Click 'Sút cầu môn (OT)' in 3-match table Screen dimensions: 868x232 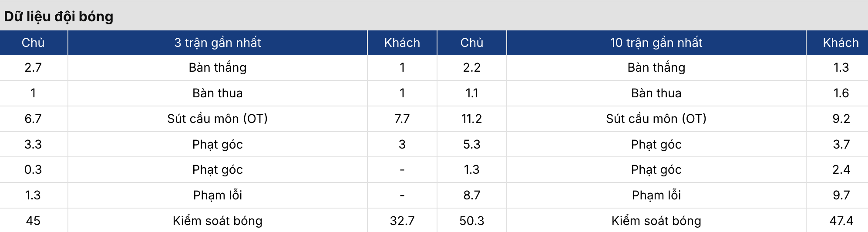[218, 119]
